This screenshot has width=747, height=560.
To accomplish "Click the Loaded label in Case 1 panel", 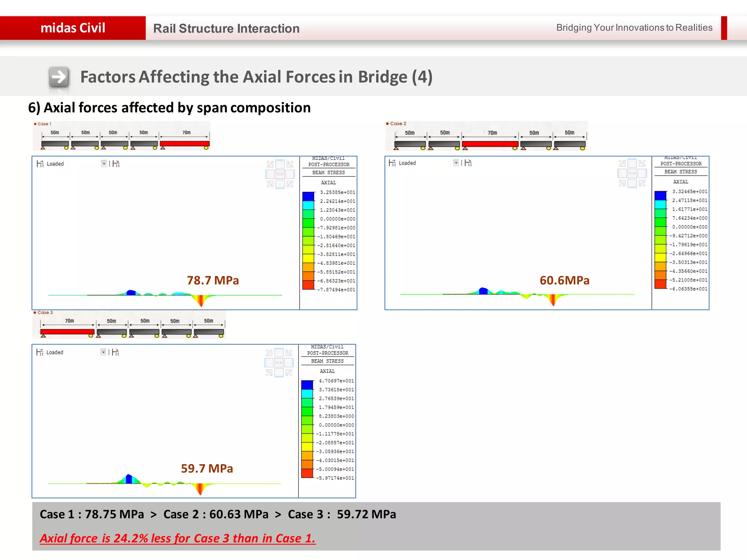I will pyautogui.click(x=55, y=164).
